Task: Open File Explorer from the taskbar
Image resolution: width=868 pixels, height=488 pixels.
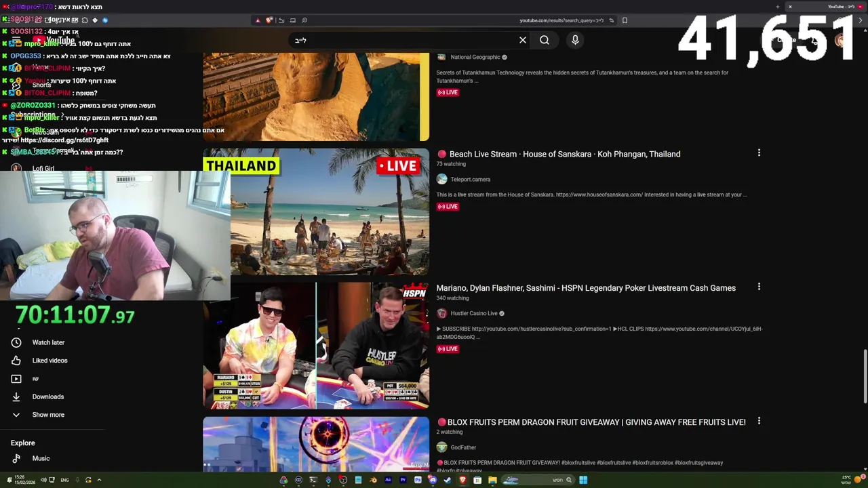Action: (x=492, y=480)
